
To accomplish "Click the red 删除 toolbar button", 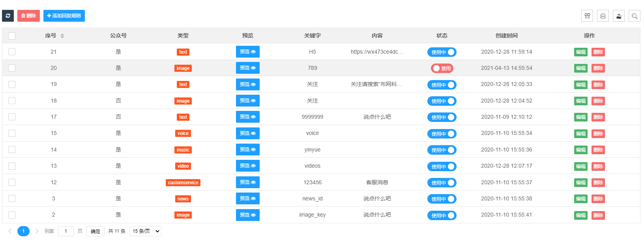I will coord(28,16).
